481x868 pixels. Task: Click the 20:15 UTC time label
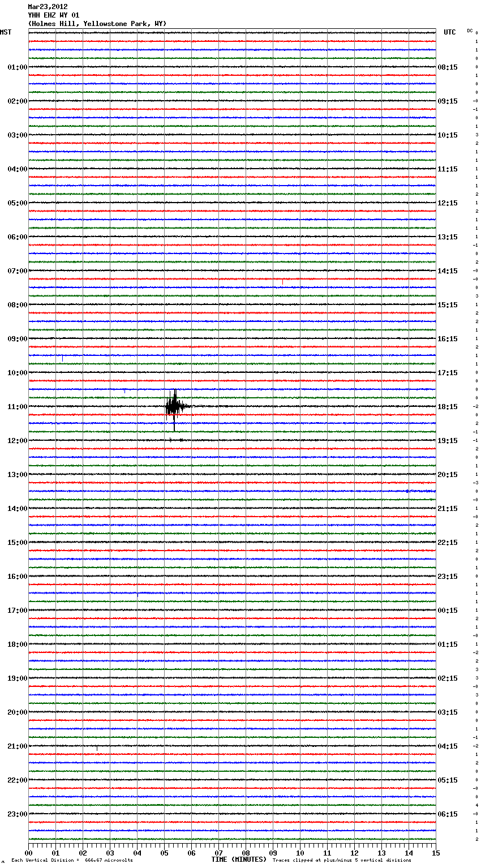[448, 475]
